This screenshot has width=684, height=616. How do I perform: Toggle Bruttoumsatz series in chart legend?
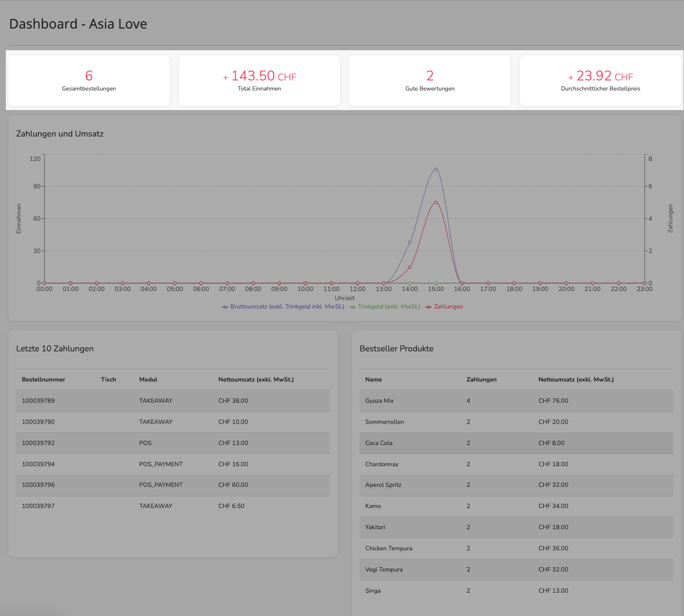point(283,307)
